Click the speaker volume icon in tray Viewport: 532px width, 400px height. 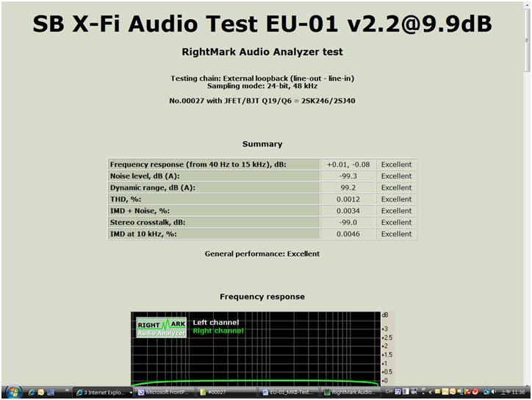click(493, 392)
